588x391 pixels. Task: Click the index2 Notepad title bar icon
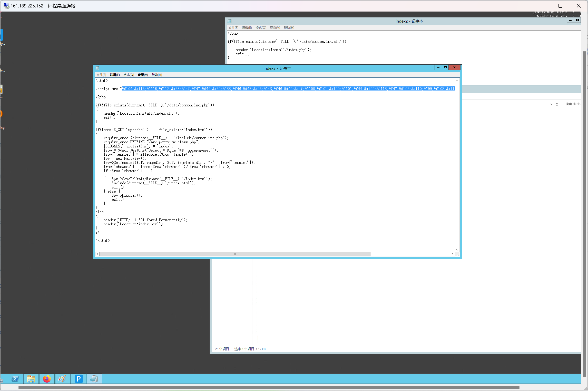pos(230,21)
